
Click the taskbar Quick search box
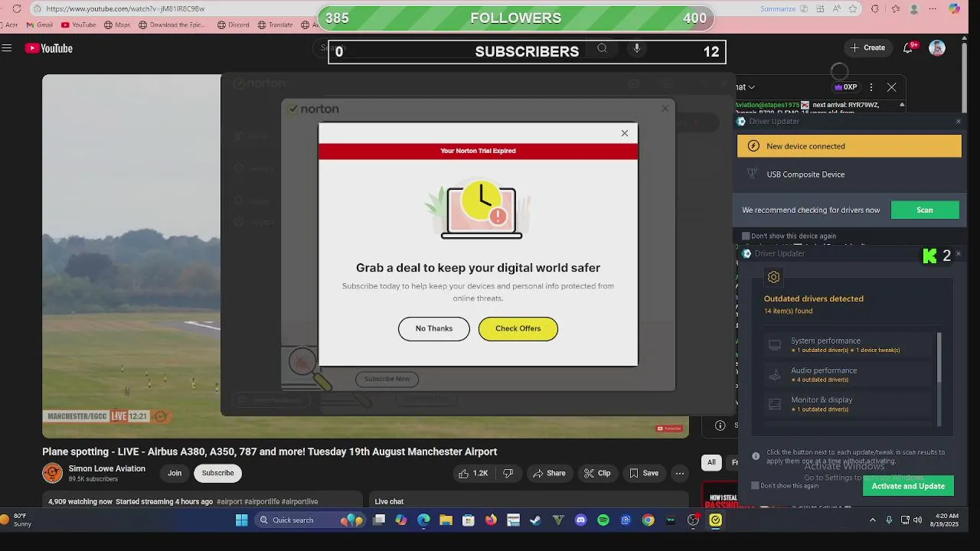click(x=310, y=520)
